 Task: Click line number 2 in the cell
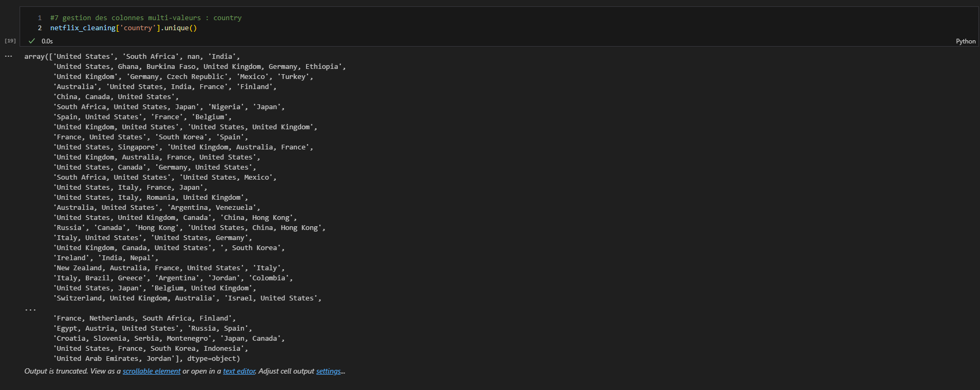[x=40, y=28]
